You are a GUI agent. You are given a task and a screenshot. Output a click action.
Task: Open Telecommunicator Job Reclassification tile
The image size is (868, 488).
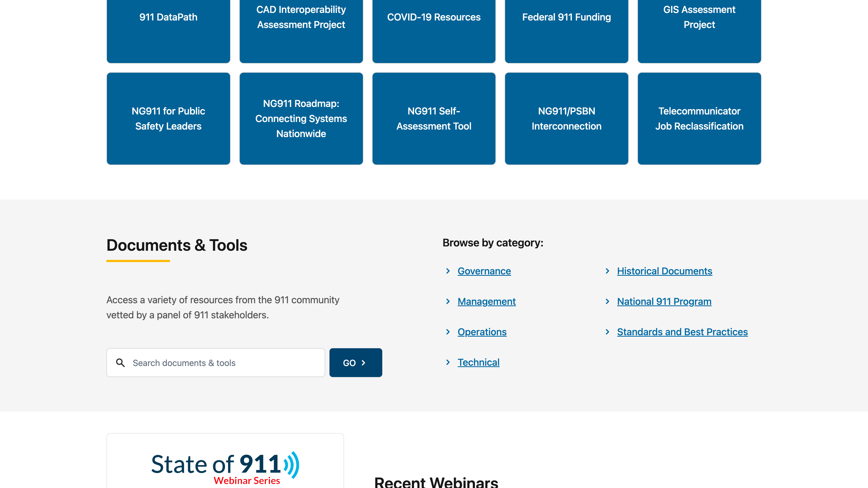click(699, 118)
